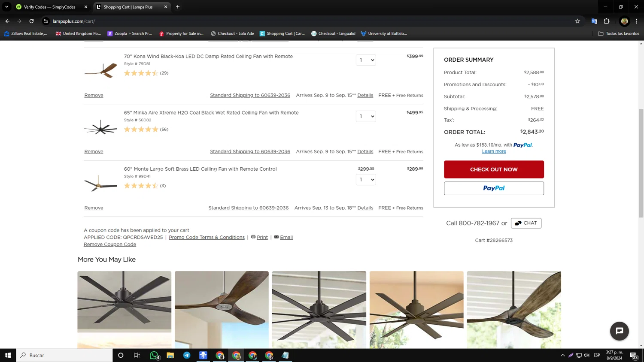This screenshot has width=644, height=362.
Task: Open the Zillow Real Estate bookmark
Action: [x=25, y=33]
